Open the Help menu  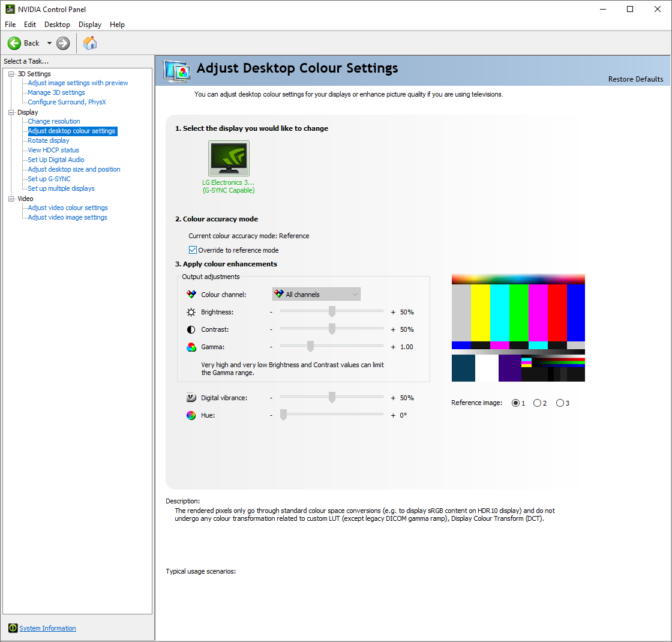pos(117,25)
